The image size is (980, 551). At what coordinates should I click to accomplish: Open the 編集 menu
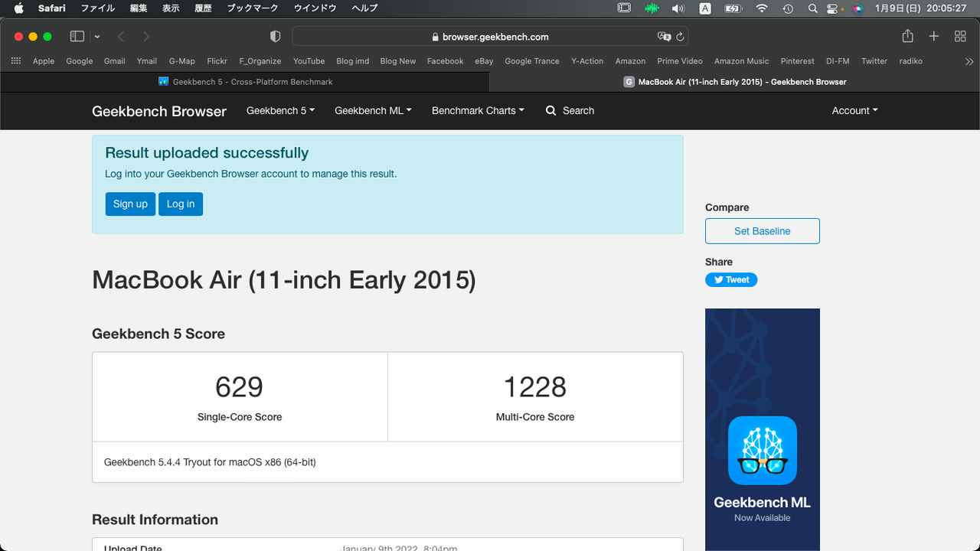[x=139, y=8]
